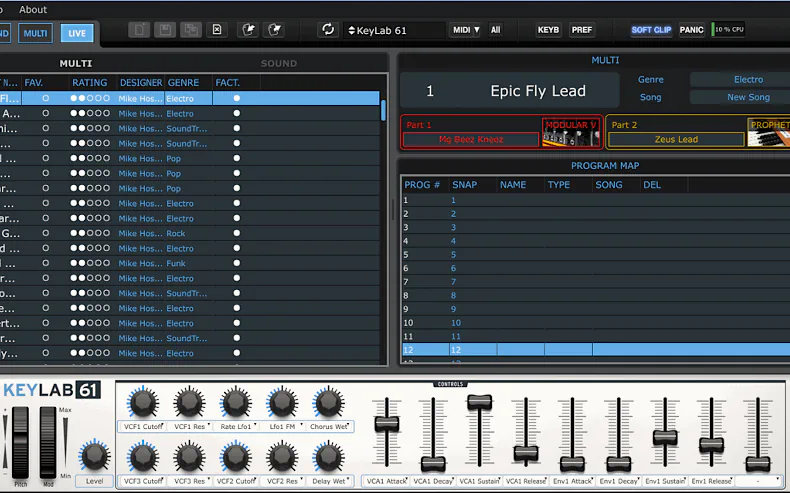
Task: Open the About menu
Action: tap(33, 10)
